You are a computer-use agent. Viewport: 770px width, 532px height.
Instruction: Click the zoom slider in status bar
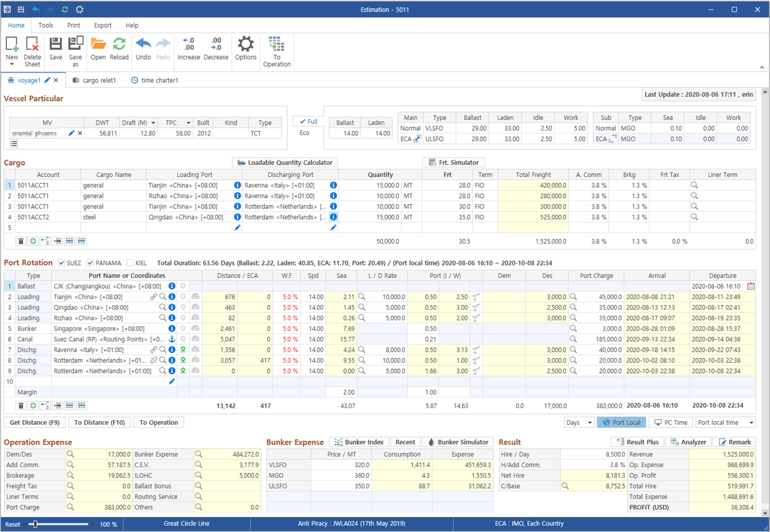pos(35,524)
